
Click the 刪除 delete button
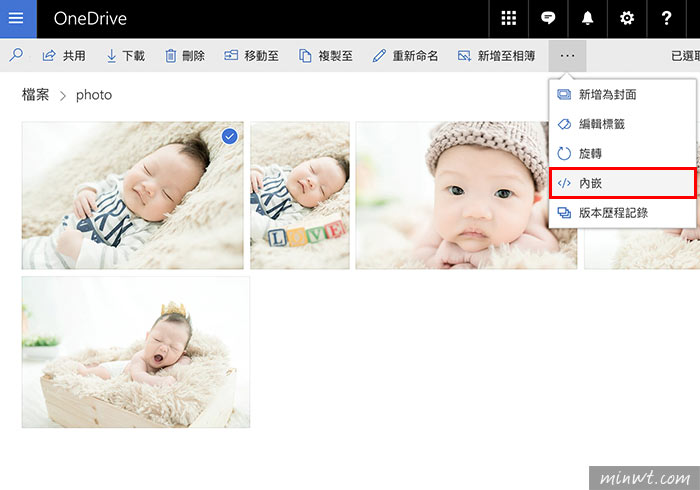click(x=185, y=56)
